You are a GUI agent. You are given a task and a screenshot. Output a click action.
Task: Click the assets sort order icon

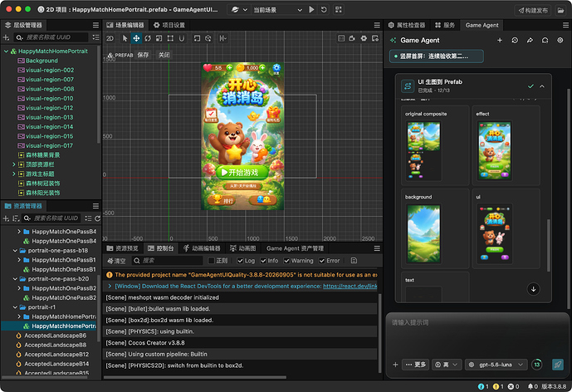tap(16, 218)
